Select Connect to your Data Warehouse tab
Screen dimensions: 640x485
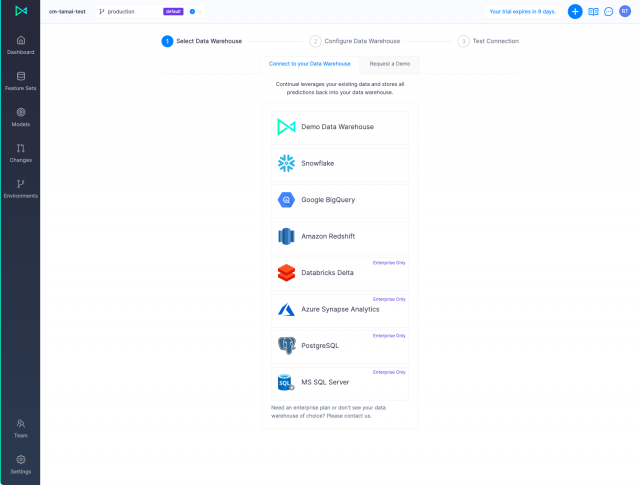310,63
